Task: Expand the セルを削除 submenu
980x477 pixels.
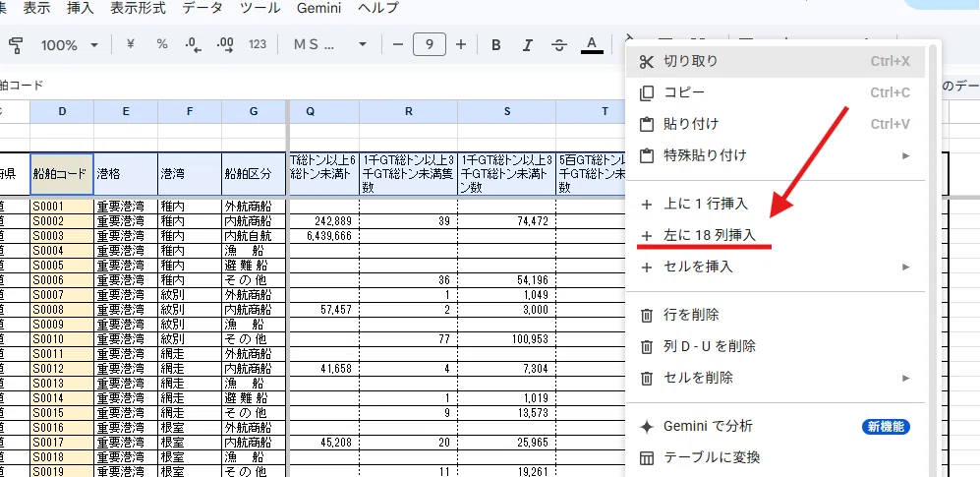Action: point(775,378)
